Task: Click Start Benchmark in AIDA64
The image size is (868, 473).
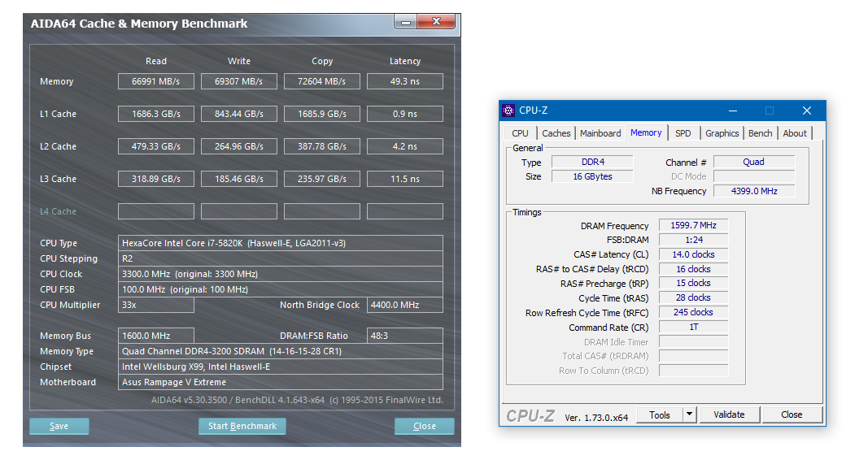Action: [242, 426]
